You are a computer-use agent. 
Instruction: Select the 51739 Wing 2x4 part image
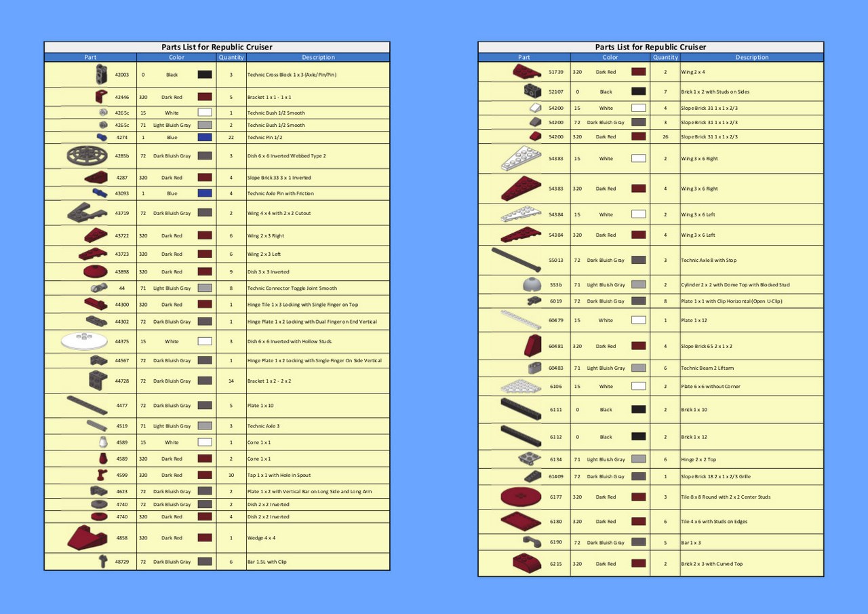pyautogui.click(x=527, y=72)
